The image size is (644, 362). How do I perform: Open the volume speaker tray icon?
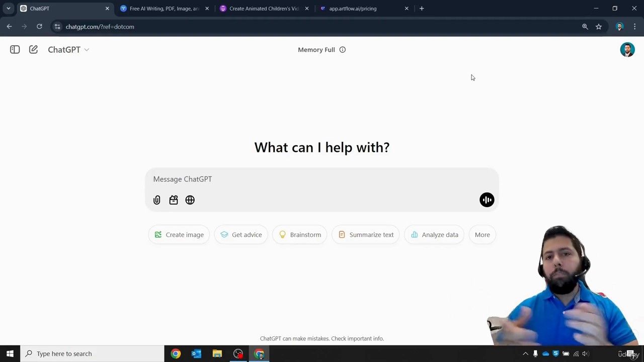[x=586, y=353]
